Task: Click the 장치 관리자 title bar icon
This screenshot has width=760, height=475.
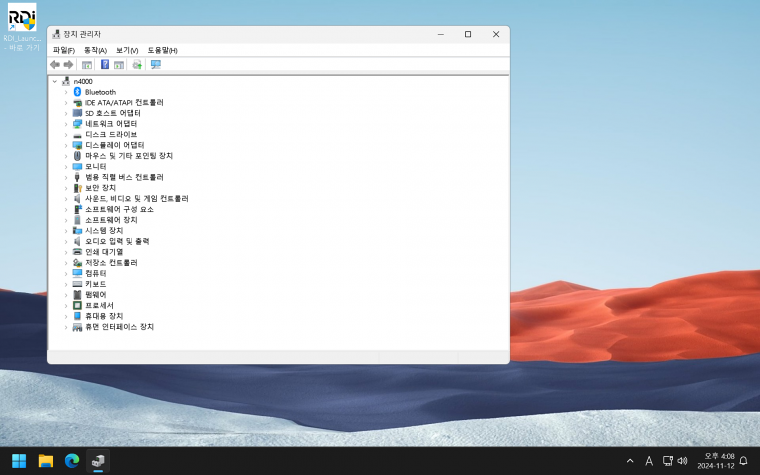Action: pyautogui.click(x=56, y=34)
